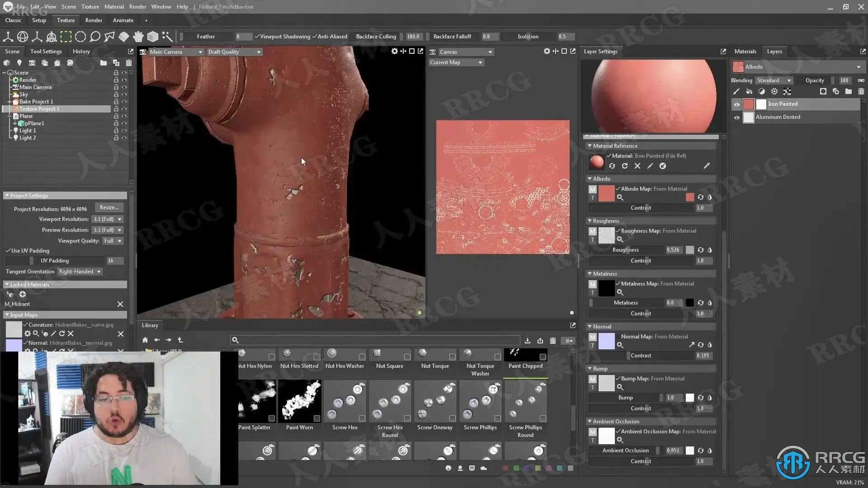
Task: Click the Resize... button
Action: click(x=109, y=207)
